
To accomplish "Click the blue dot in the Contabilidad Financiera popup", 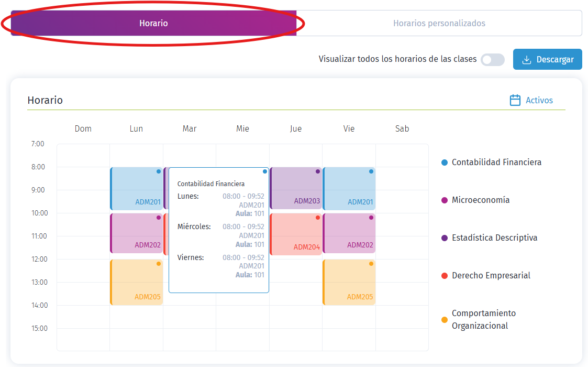I will (265, 171).
